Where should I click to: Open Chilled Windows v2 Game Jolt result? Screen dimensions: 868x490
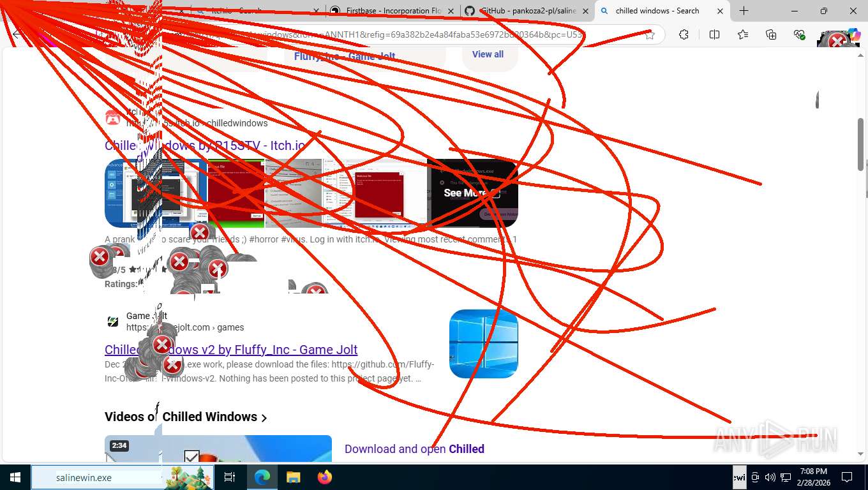231,350
